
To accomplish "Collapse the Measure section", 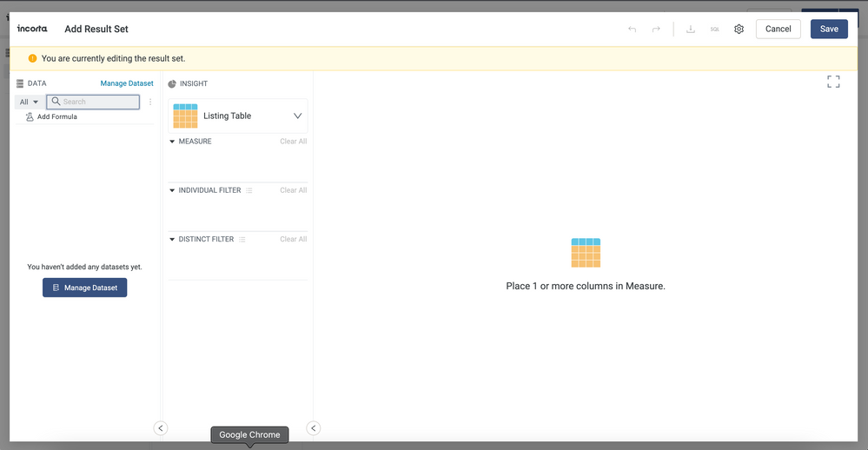I will point(172,142).
